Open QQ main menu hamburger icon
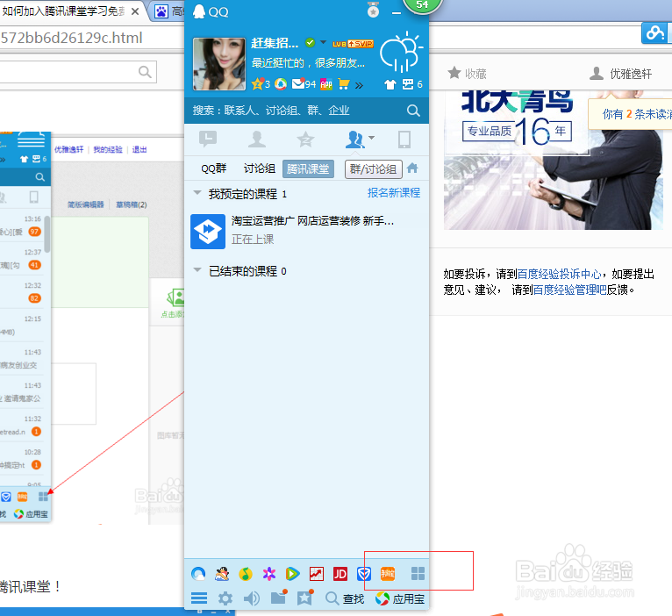 [199, 598]
